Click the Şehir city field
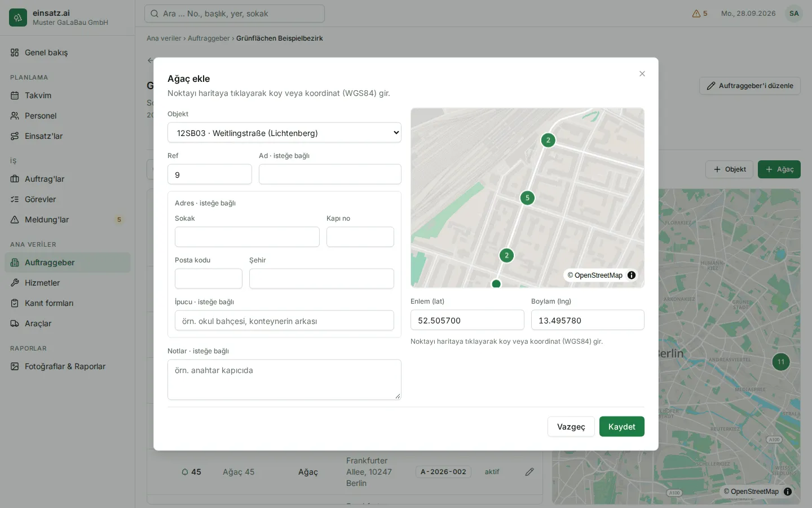The width and height of the screenshot is (812, 508). pyautogui.click(x=321, y=279)
